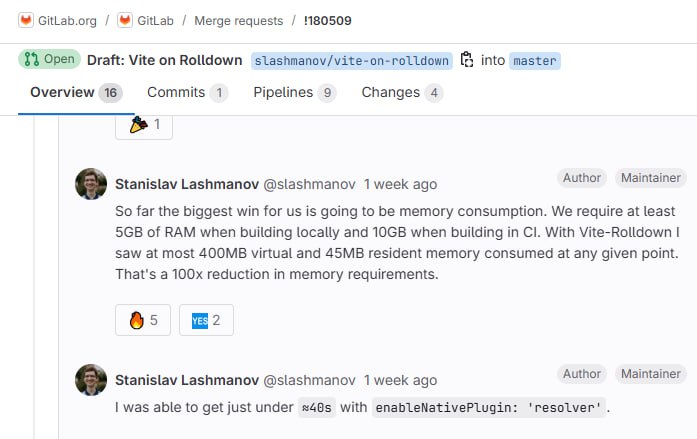Open @slashmanov profile link in the first comment

pos(309,184)
